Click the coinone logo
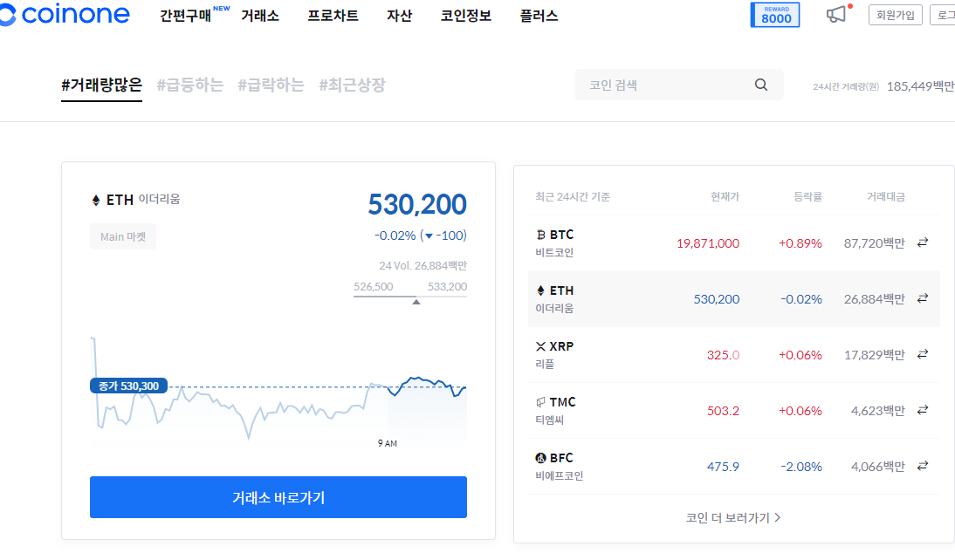This screenshot has width=955, height=560. (x=65, y=15)
